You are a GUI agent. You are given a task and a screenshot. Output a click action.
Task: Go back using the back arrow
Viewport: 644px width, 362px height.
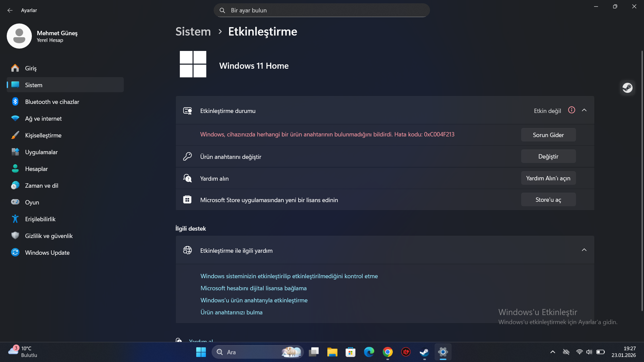point(10,10)
